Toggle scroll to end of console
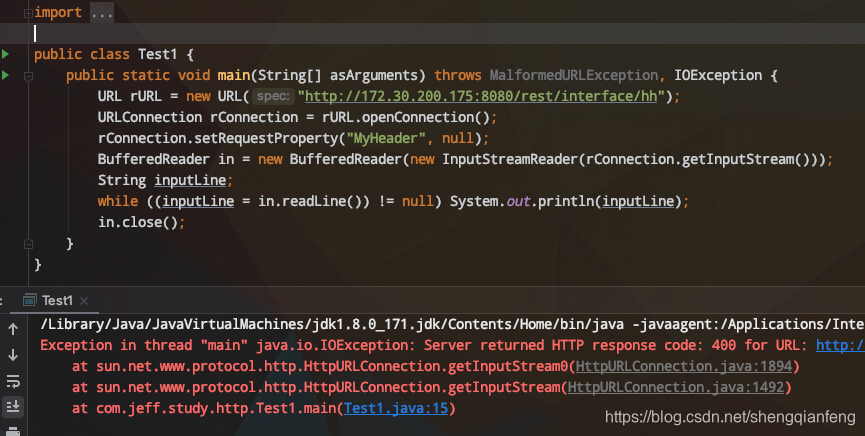The height and width of the screenshot is (436, 865). click(x=13, y=407)
